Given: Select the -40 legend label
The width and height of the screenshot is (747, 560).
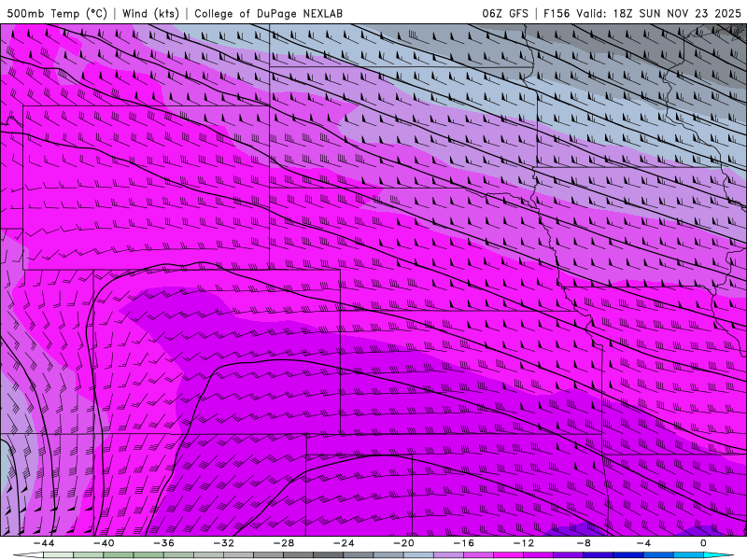Looking at the screenshot, I should point(104,543).
